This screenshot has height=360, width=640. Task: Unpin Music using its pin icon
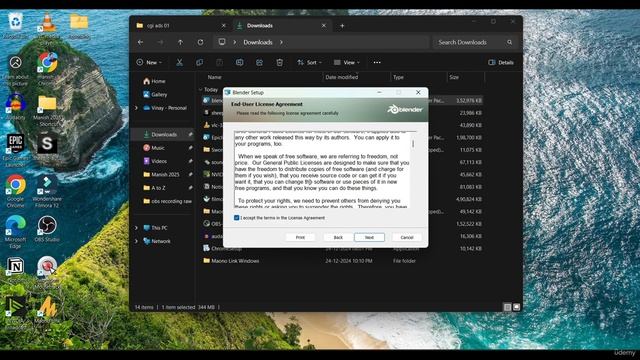click(x=190, y=148)
